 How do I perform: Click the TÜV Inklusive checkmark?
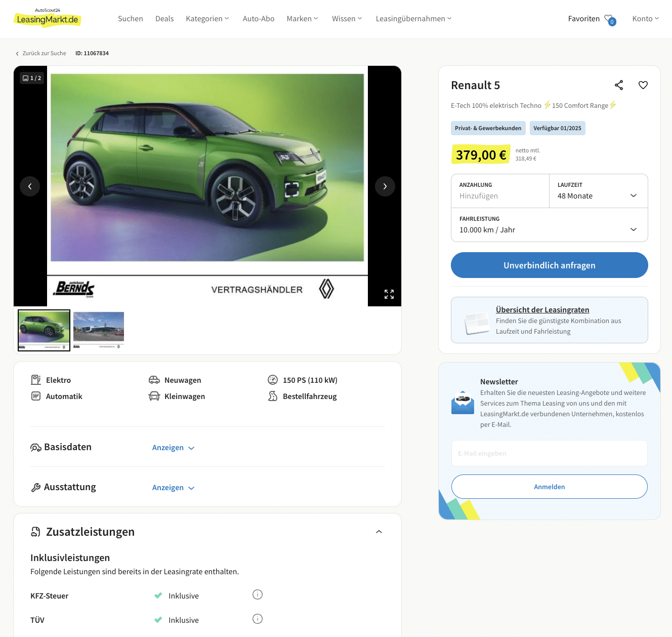coord(158,620)
